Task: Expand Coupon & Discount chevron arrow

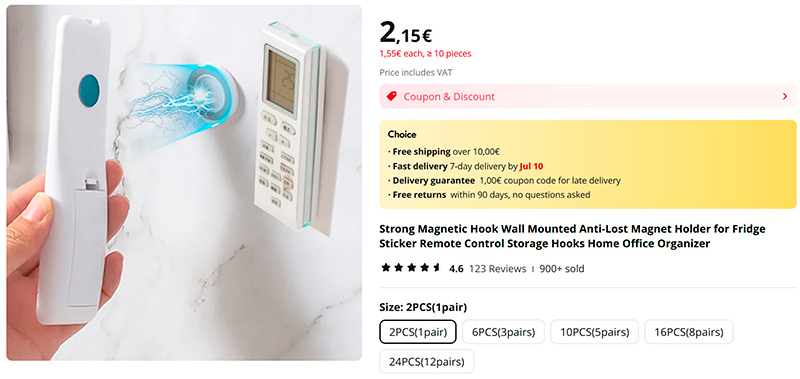Action: pos(785,96)
